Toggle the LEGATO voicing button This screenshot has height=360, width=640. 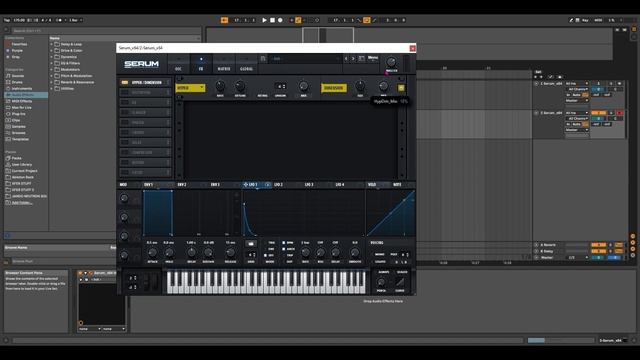[380, 262]
